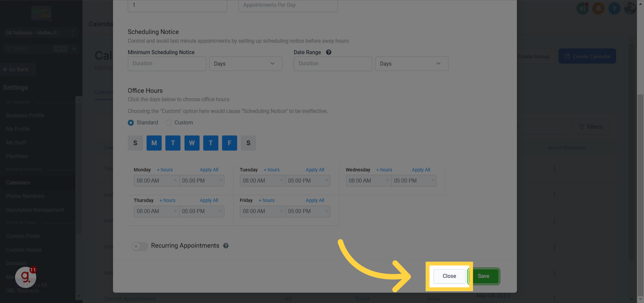Open Phone Numbers settings

(x=25, y=196)
